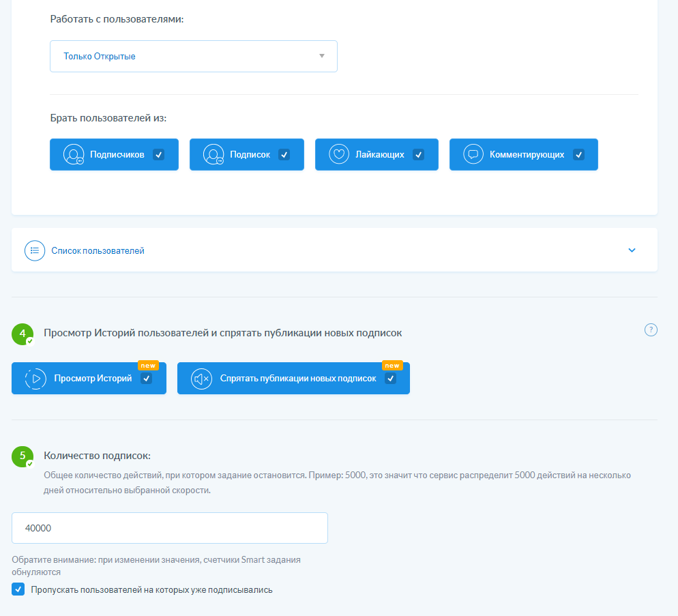Click the subscriptions count field with 40000
The width and height of the screenshot is (678, 616).
(170, 528)
